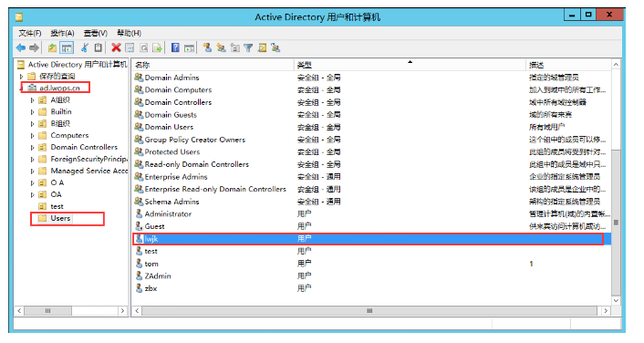
Task: Sort by the 名称 column header
Action: (x=213, y=65)
